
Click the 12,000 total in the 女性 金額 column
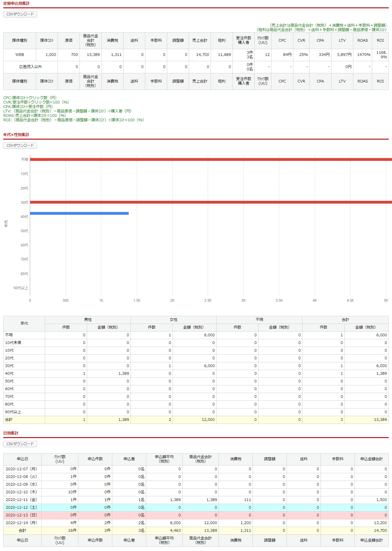(208, 420)
